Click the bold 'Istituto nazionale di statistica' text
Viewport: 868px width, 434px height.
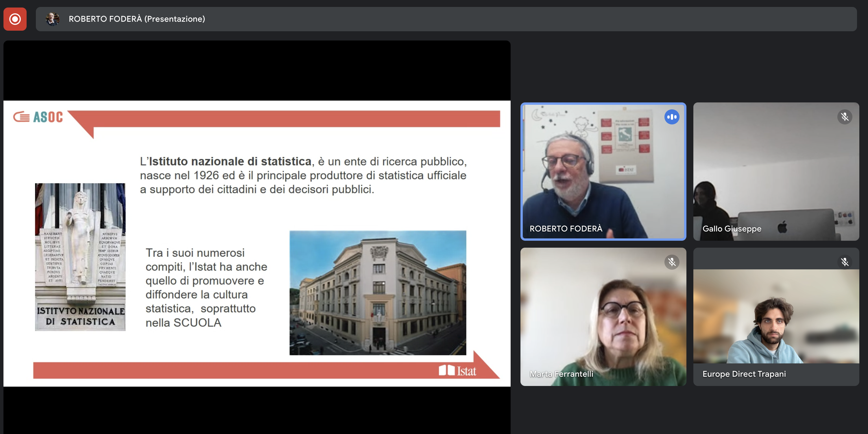click(x=230, y=161)
